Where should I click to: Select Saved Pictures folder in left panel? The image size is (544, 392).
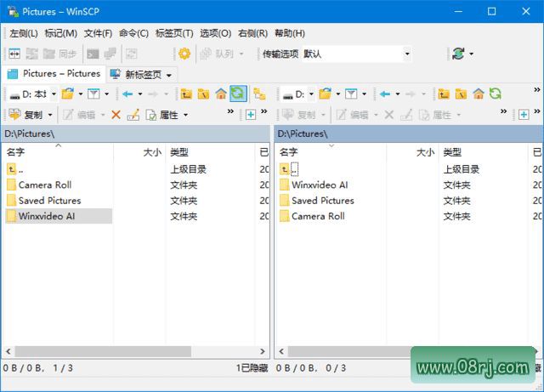49,201
